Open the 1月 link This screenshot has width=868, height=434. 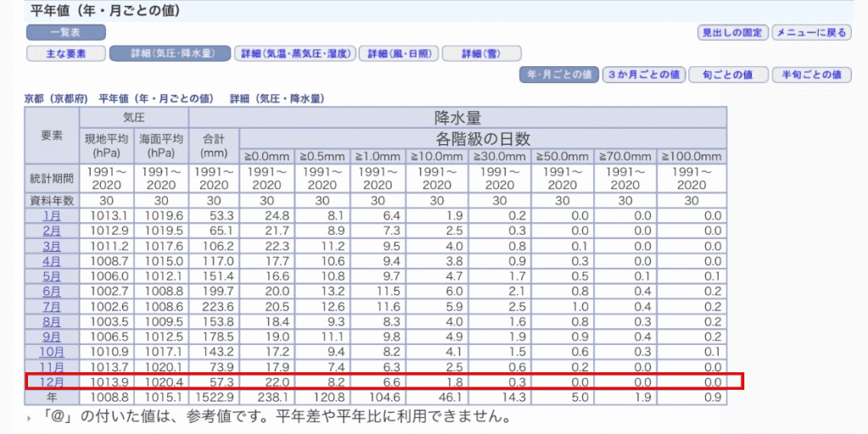click(x=52, y=216)
